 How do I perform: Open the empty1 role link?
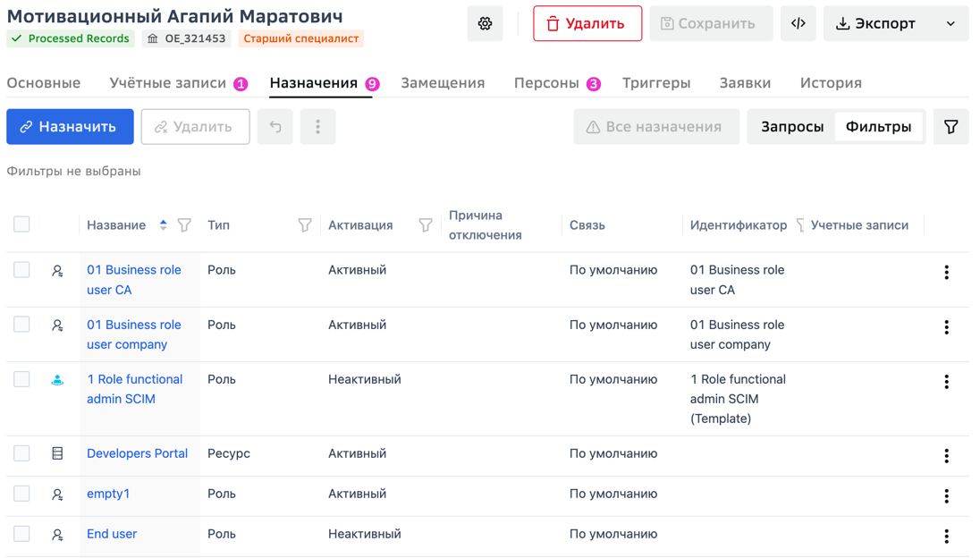[x=108, y=494]
